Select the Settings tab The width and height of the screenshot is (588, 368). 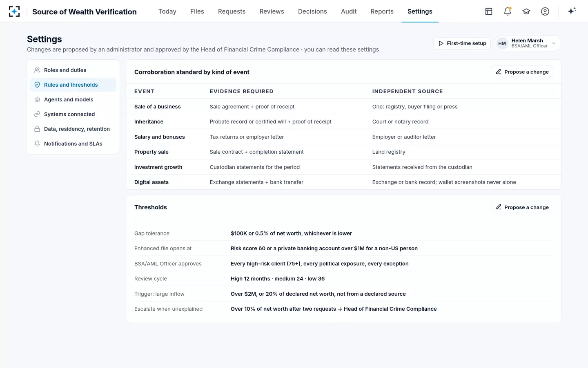420,11
